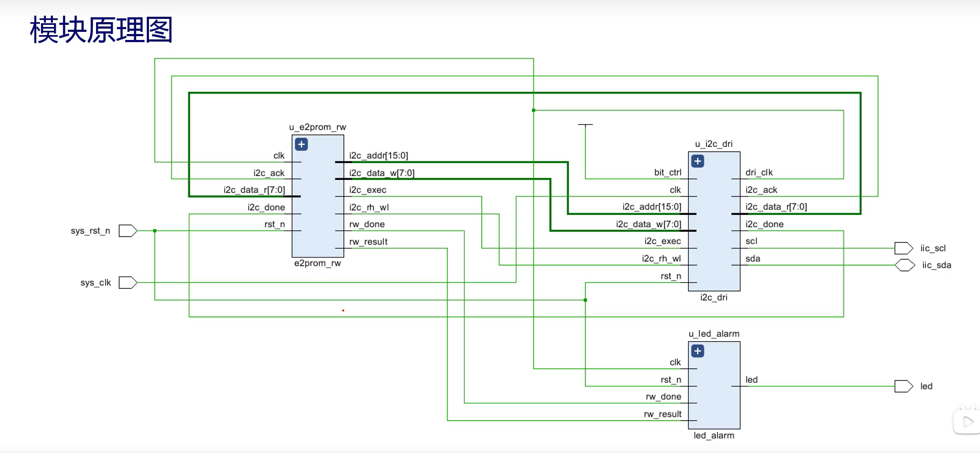
Task: Click the i2c_addr[15:0] output pin of u_e2prom_rw
Action: coord(379,156)
